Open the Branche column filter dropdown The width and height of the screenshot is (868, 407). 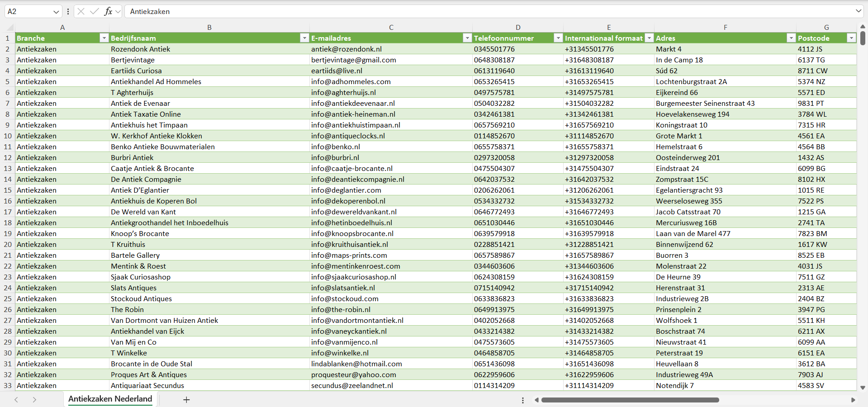click(104, 38)
